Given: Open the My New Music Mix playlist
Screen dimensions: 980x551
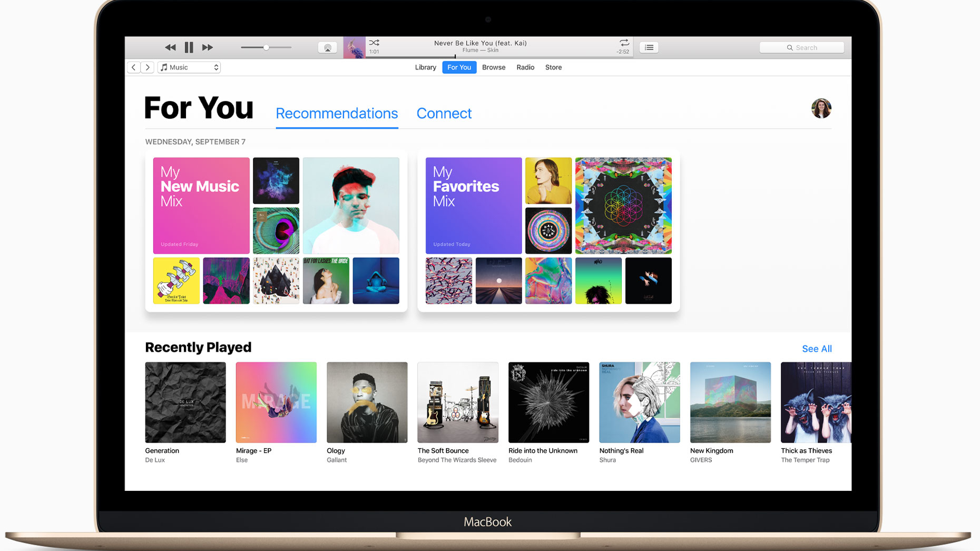Looking at the screenshot, I should [201, 206].
